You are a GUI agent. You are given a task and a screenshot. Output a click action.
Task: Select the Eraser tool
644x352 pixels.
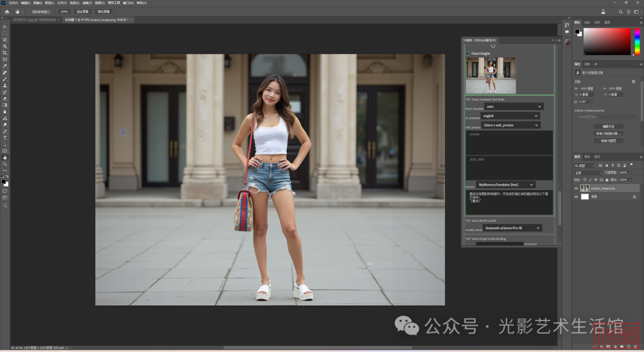(5, 99)
